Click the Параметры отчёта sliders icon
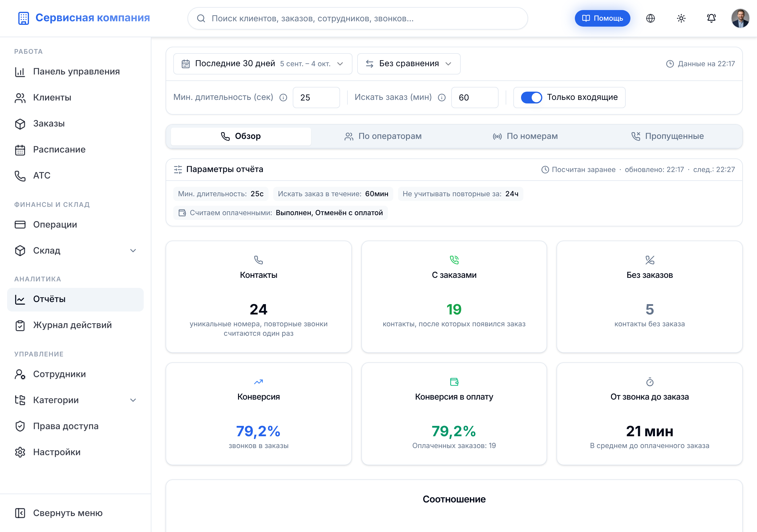Image resolution: width=757 pixels, height=532 pixels. [178, 169]
